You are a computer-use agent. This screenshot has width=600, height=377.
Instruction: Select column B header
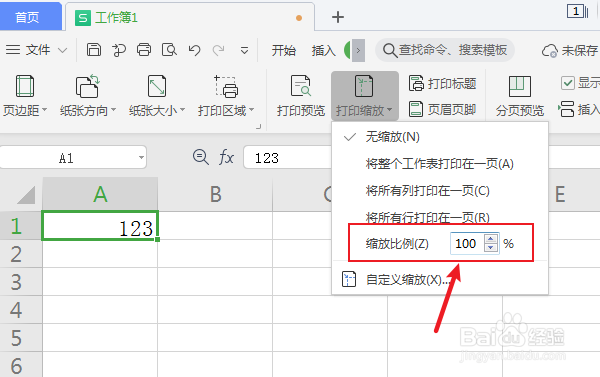pyautogui.click(x=215, y=194)
